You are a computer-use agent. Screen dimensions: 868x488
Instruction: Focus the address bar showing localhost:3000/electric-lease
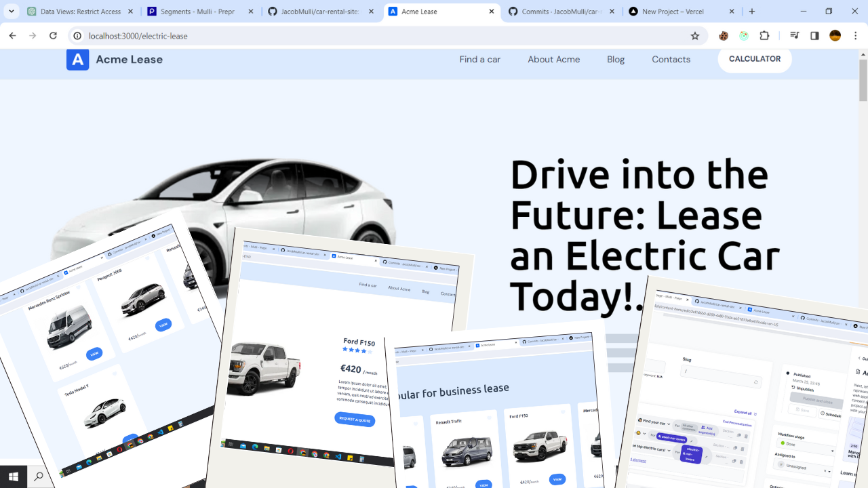coord(387,36)
